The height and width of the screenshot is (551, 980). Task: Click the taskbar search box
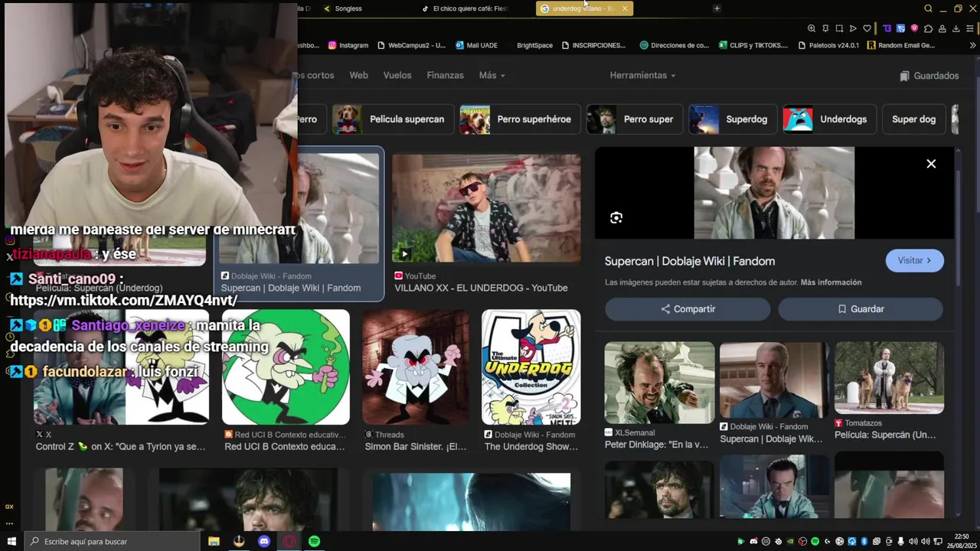click(x=111, y=541)
